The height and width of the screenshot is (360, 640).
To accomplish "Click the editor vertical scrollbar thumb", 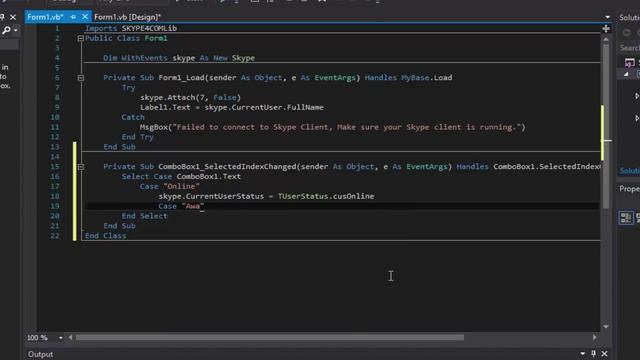I will point(606,127).
